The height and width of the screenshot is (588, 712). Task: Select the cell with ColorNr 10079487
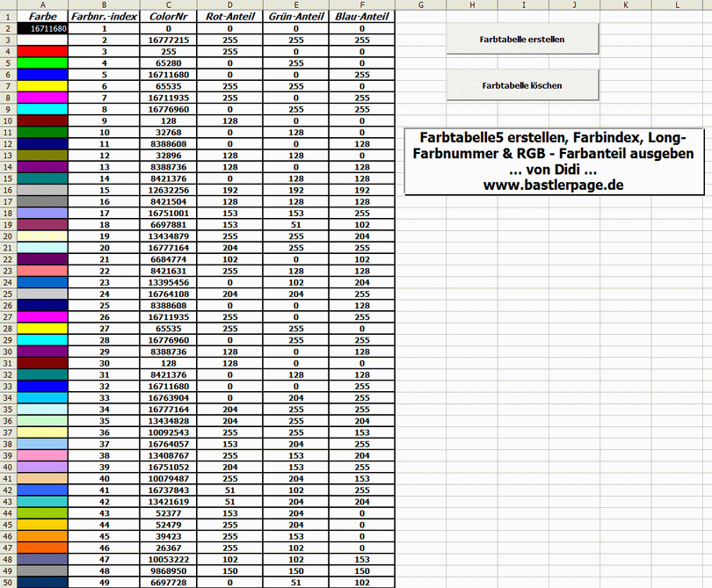[169, 478]
